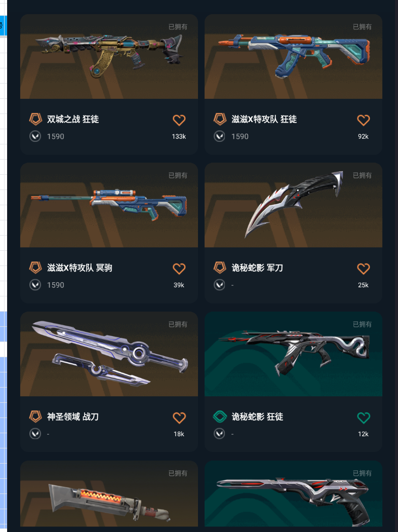398x532 pixels.
Task: Favorite the 神圣领域 战刀 with heart icon
Action: [x=179, y=417]
